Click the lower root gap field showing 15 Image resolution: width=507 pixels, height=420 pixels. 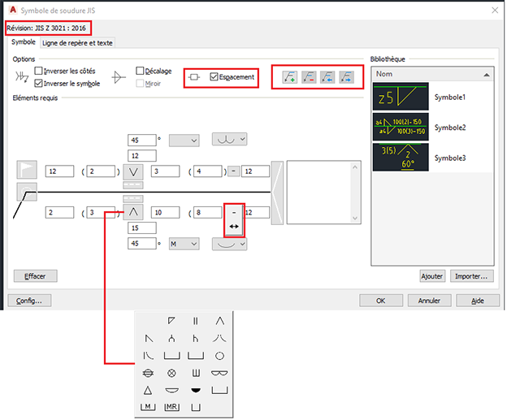click(142, 228)
